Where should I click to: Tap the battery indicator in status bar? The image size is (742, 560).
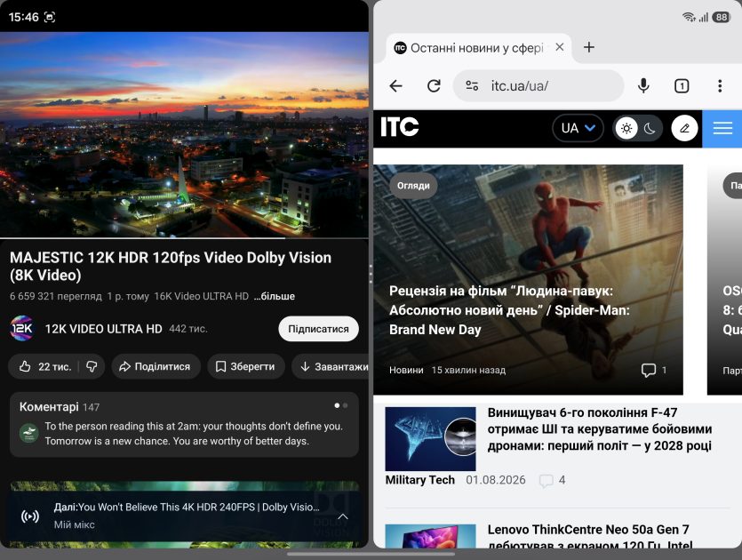point(722,18)
